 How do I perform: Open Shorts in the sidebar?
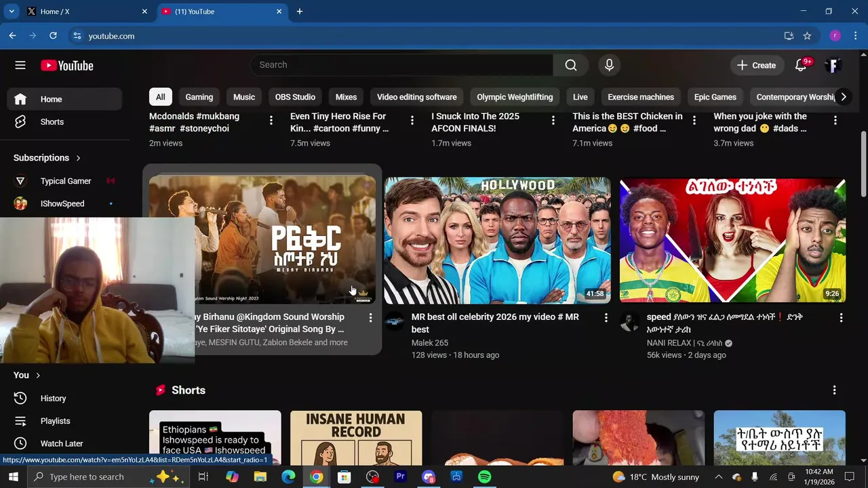(x=64, y=122)
